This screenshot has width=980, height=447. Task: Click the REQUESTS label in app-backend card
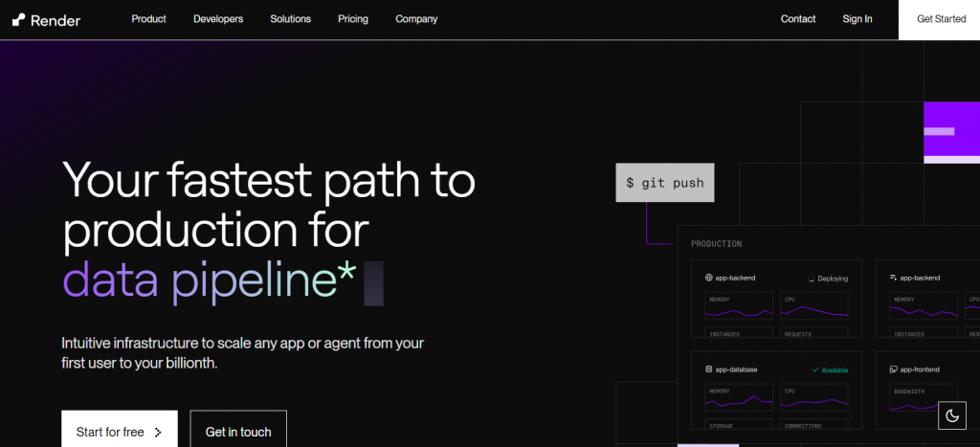tap(798, 334)
